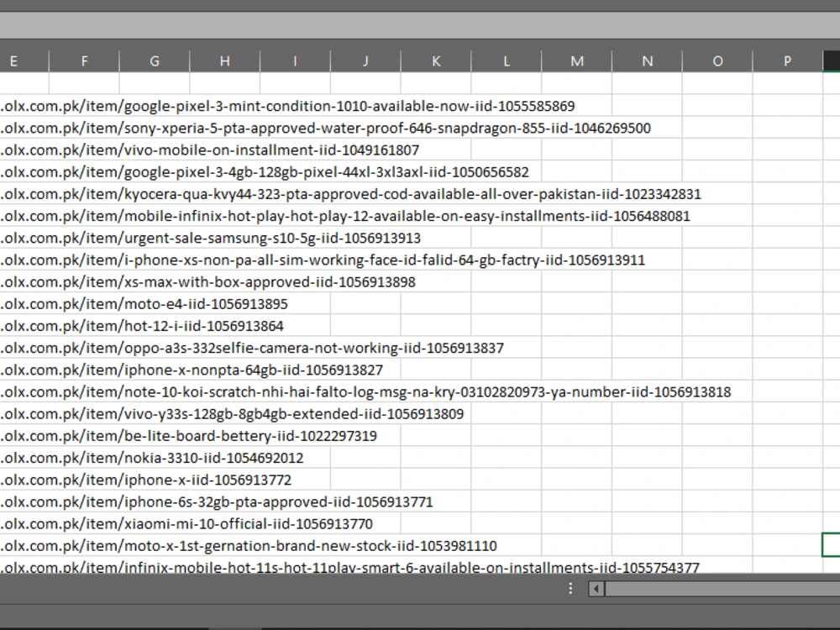Click the sony-xperia-5-pta-approved URL cell

coord(326,128)
